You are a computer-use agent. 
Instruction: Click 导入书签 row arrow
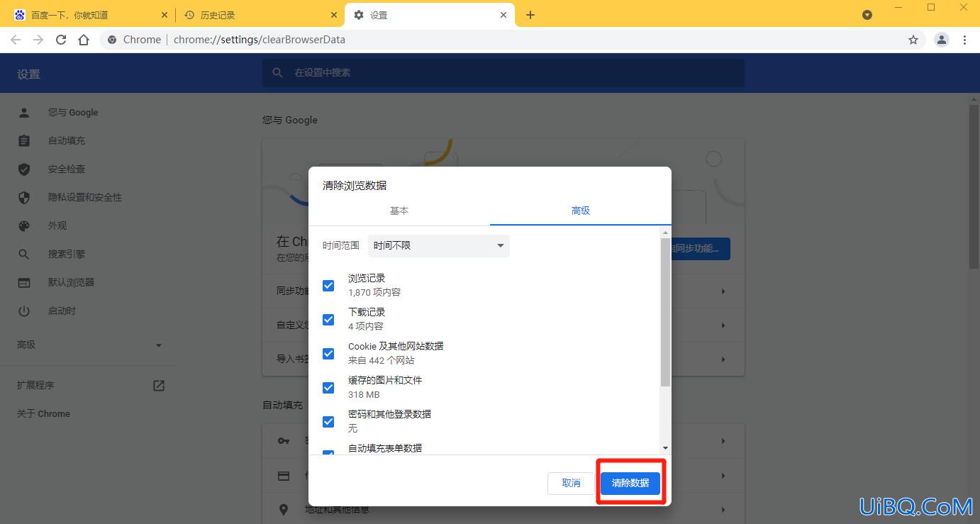coord(723,359)
